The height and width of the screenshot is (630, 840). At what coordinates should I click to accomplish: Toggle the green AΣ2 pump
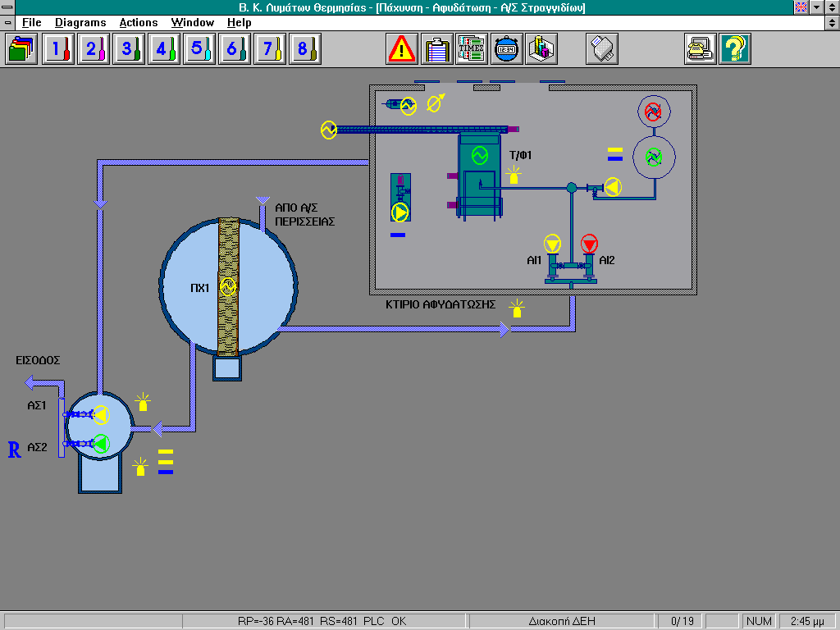[101, 443]
